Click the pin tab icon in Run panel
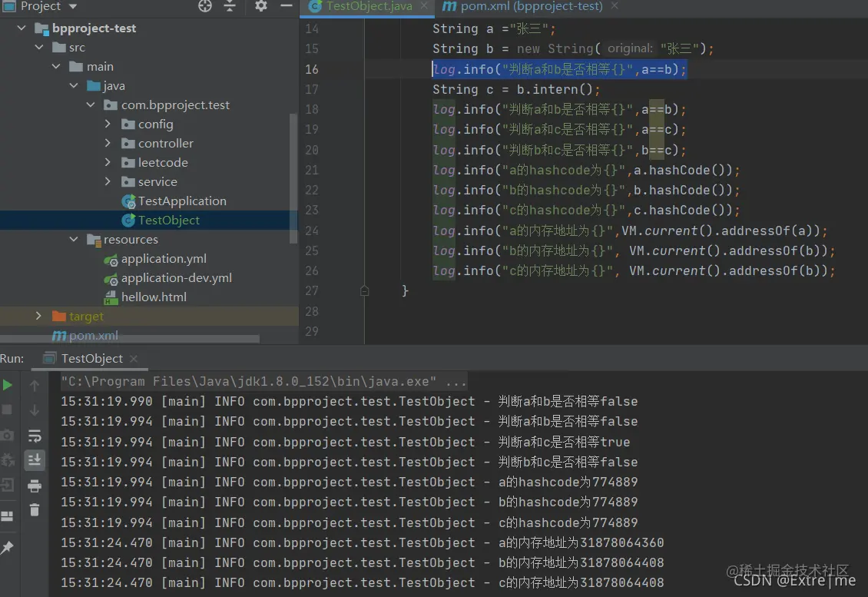 point(7,548)
